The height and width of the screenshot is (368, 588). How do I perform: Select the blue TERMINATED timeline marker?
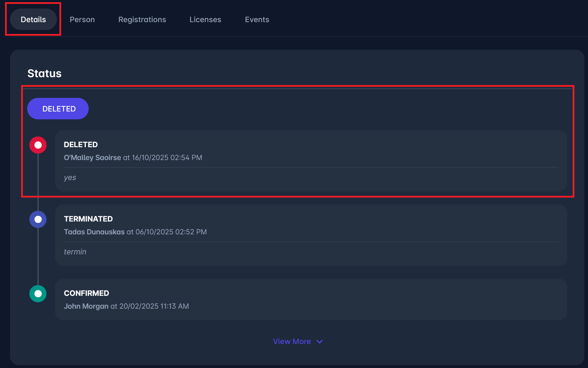[x=38, y=219]
